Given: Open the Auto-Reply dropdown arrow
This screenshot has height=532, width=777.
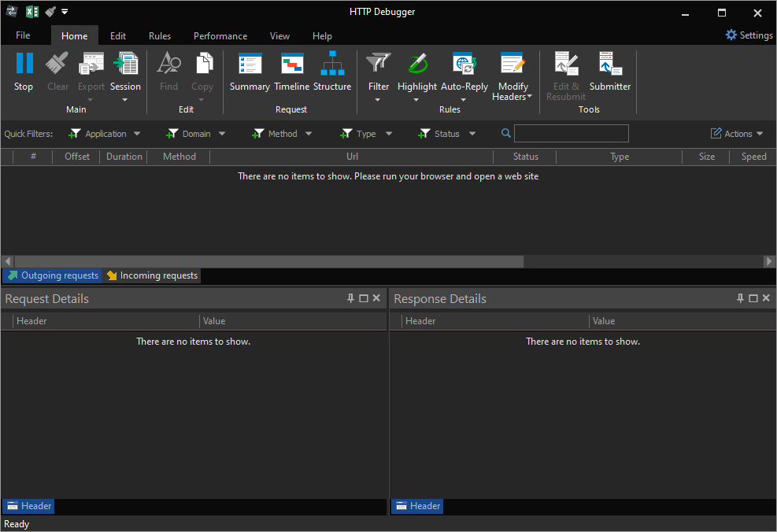Looking at the screenshot, I should (x=464, y=100).
